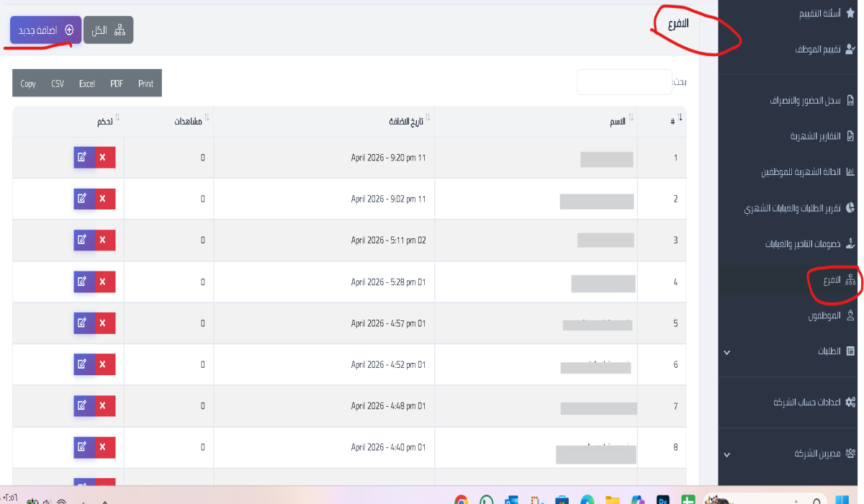The image size is (864, 504).
Task: Click the edit pencil icon in row 5
Action: coord(84,323)
